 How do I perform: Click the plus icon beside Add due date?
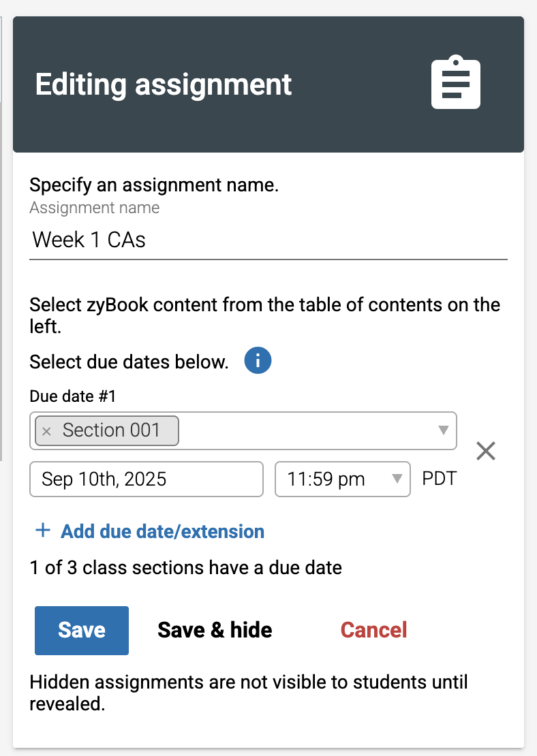pos(43,531)
